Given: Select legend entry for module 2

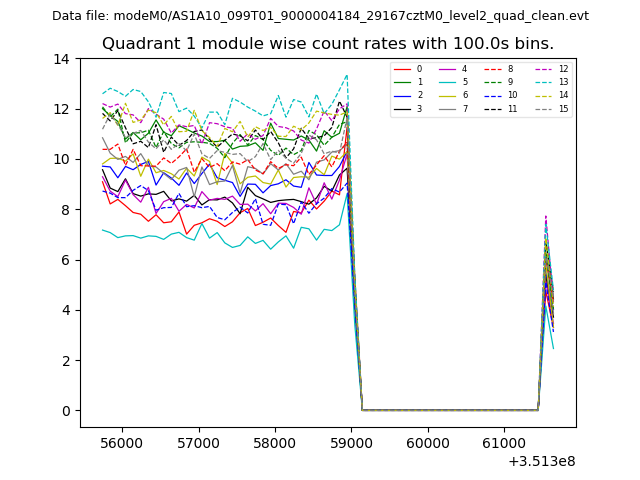Looking at the screenshot, I should [x=419, y=95].
